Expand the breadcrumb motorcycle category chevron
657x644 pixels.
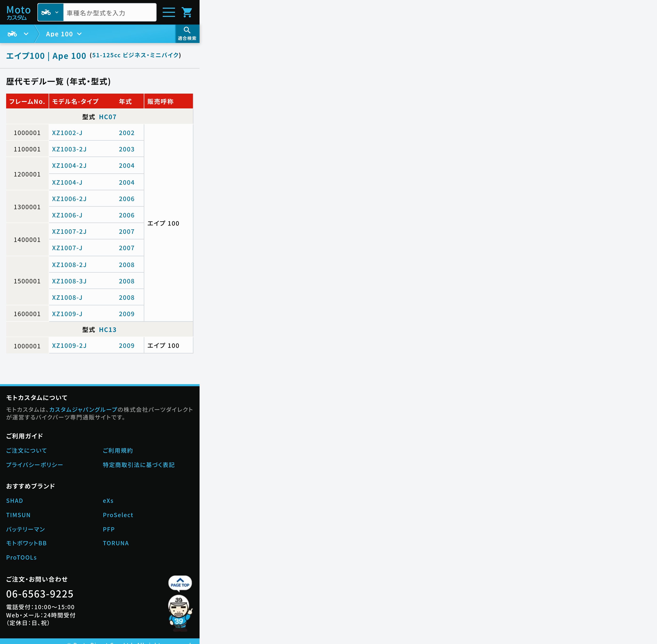click(26, 34)
